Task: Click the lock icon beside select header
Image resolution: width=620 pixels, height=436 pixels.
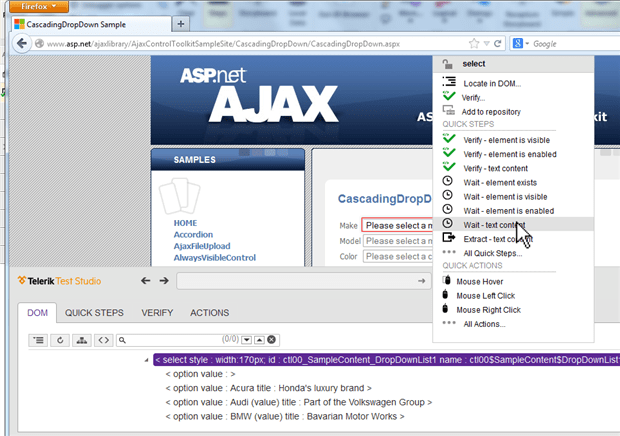Action: point(448,64)
